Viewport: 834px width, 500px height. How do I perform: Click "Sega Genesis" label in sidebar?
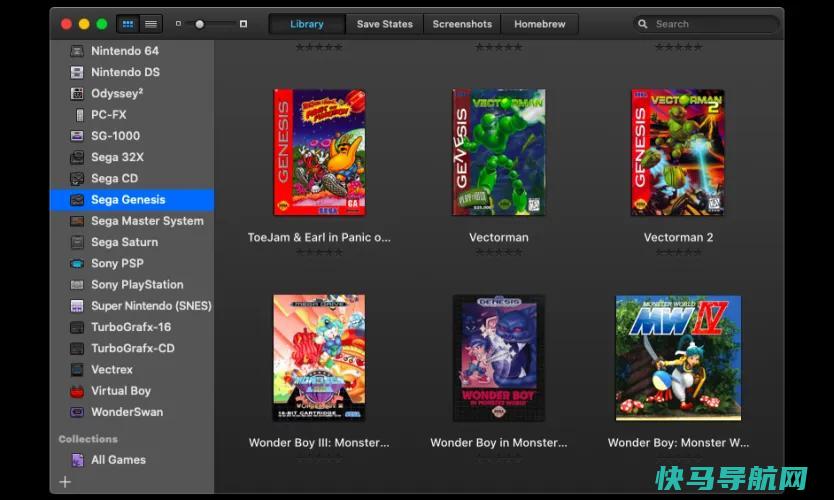(x=128, y=200)
